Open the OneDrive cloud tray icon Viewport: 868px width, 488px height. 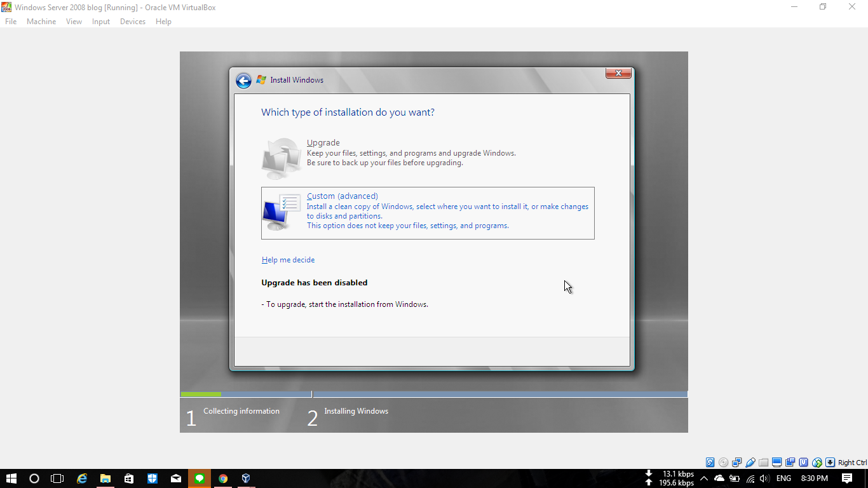click(719, 478)
